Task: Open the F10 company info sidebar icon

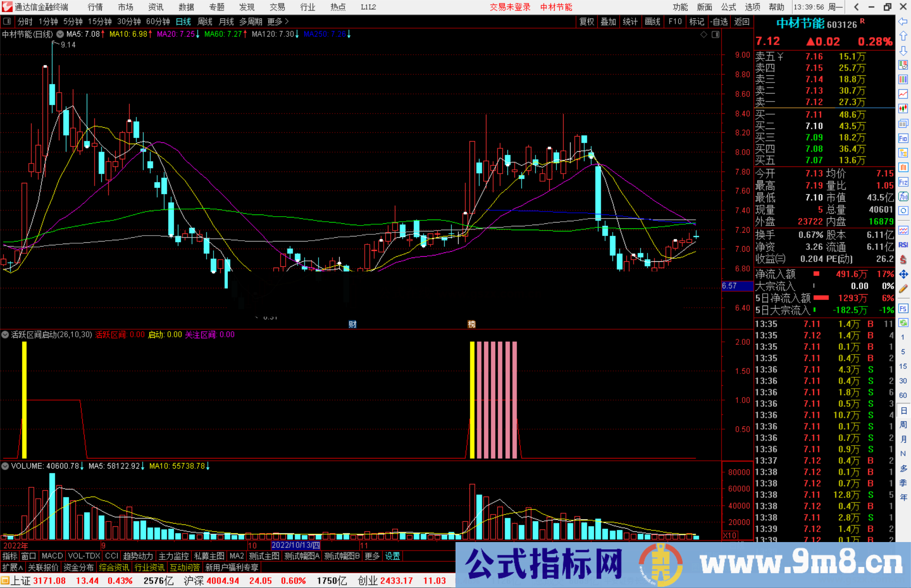Action: pyautogui.click(x=903, y=138)
